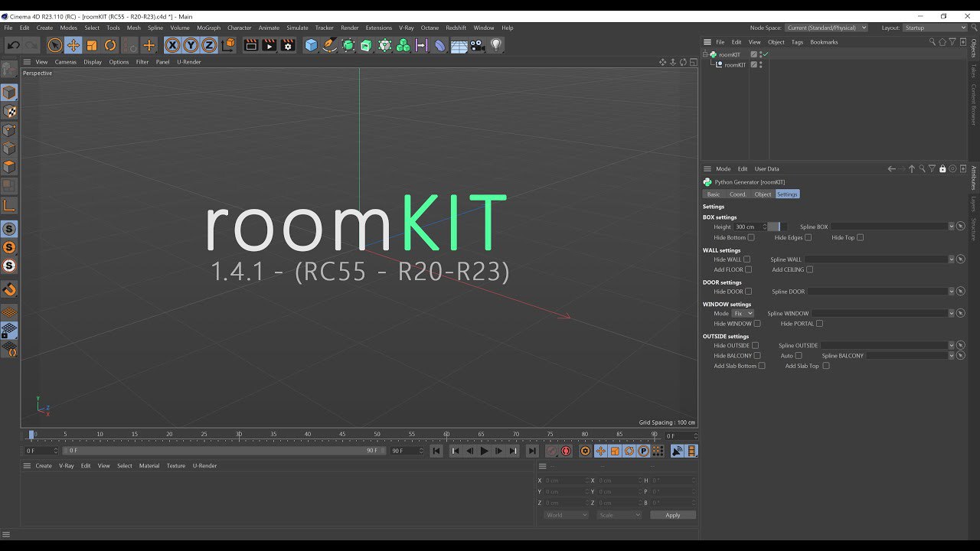Switch to the Object attributes tab
This screenshot has height=551, width=980.
(x=763, y=194)
